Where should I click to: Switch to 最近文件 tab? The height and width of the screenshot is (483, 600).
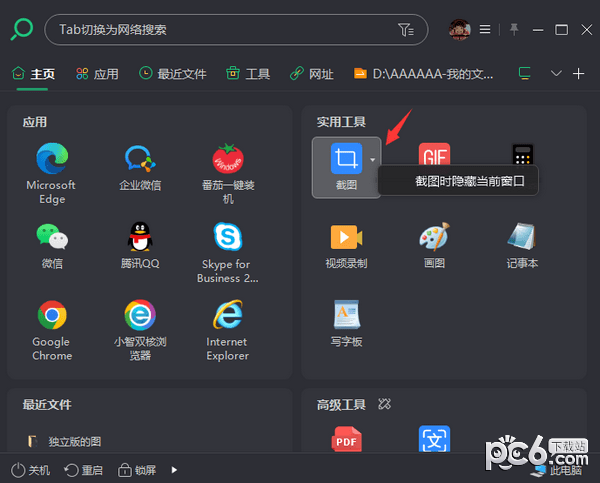click(x=172, y=73)
